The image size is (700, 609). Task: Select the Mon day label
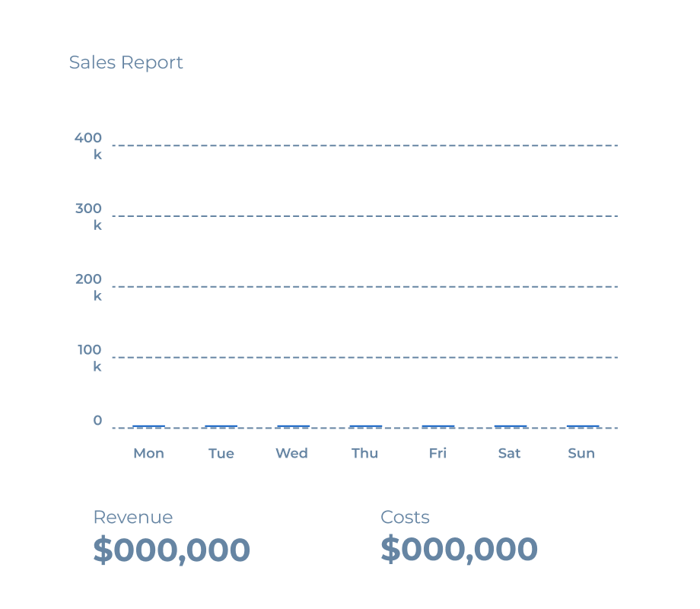[148, 453]
